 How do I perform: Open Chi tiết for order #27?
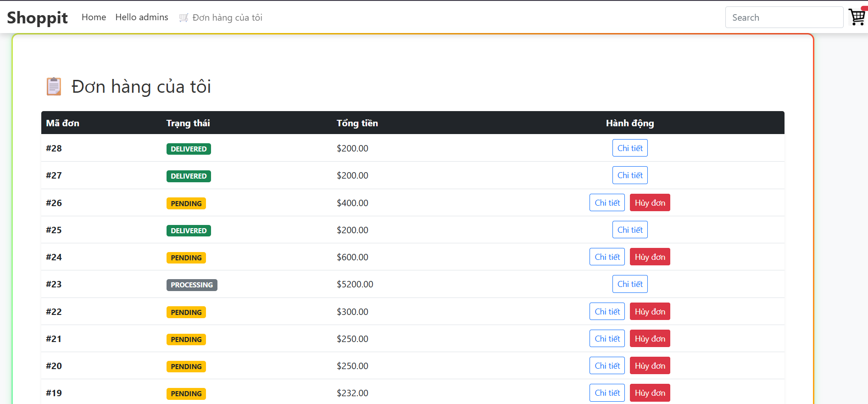pos(629,175)
